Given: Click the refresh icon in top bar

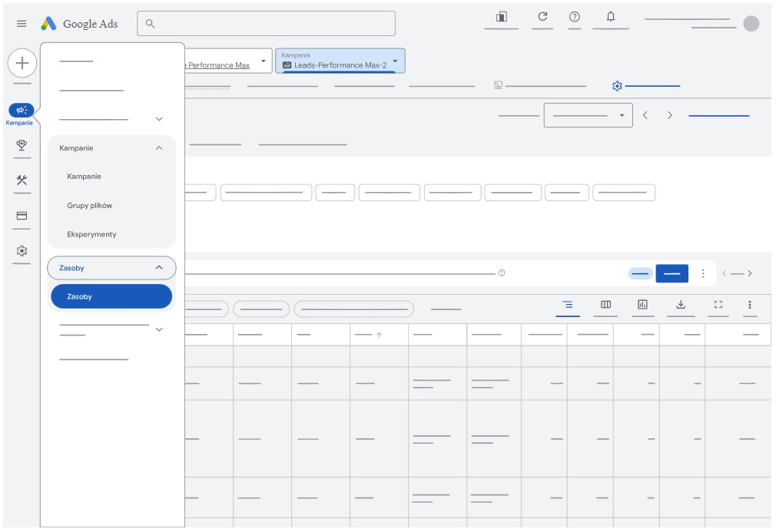Looking at the screenshot, I should [x=542, y=17].
